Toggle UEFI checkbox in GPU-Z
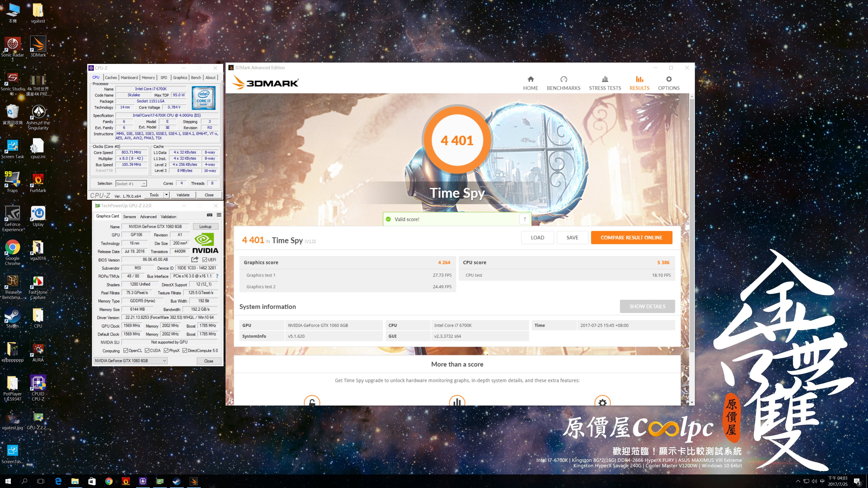Viewport: 868px width, 488px height. (x=205, y=260)
